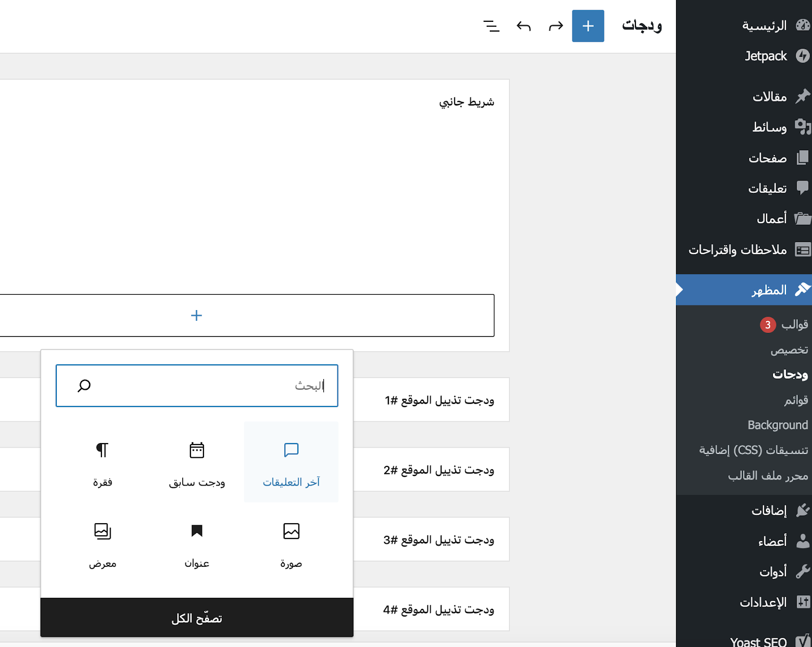Open the Background submenu link
This screenshot has height=647, width=812.
[x=777, y=425]
